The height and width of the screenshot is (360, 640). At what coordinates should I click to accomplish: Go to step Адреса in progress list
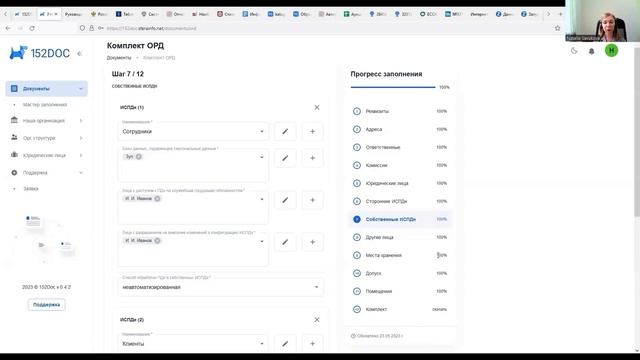pyautogui.click(x=400, y=129)
